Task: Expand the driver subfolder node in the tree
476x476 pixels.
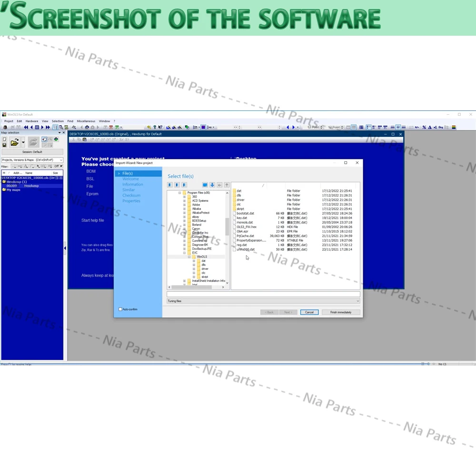Action: 194,268
